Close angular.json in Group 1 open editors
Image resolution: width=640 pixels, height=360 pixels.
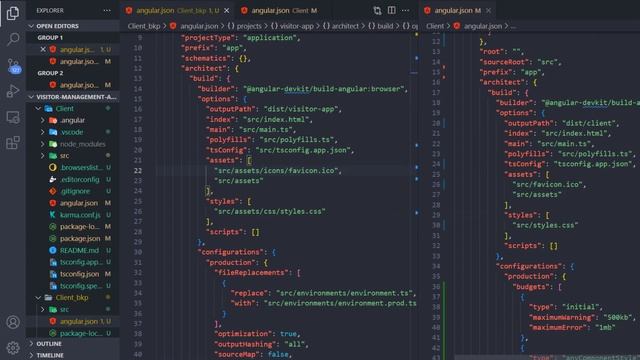click(43, 49)
